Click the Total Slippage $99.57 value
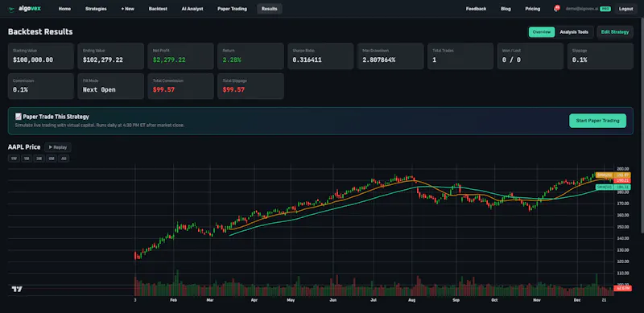The width and height of the screenshot is (644, 313). pos(233,90)
